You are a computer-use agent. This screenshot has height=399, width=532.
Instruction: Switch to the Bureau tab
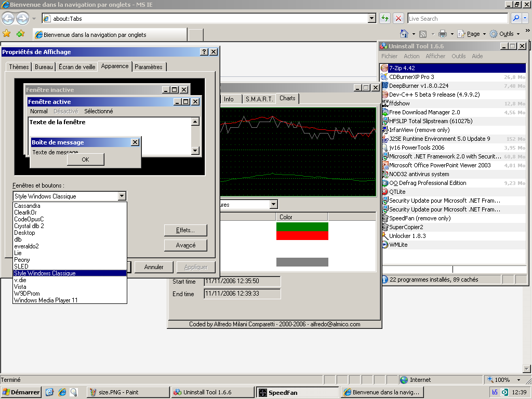point(44,67)
